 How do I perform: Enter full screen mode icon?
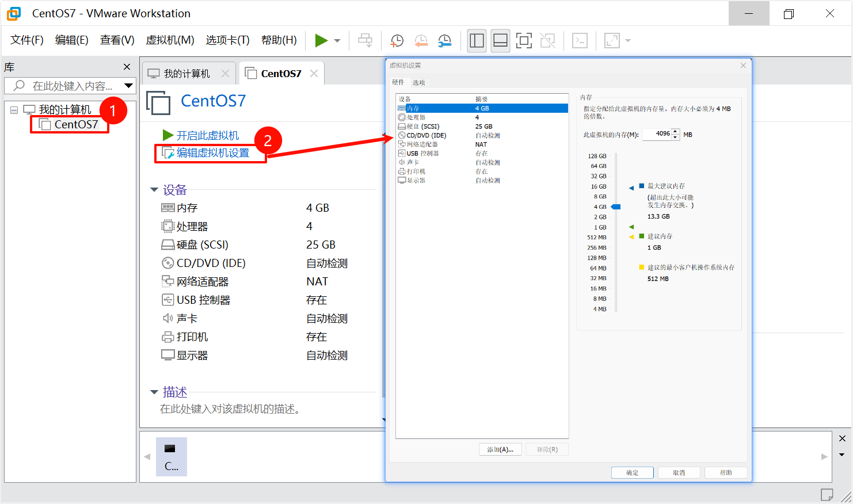pyautogui.click(x=524, y=40)
